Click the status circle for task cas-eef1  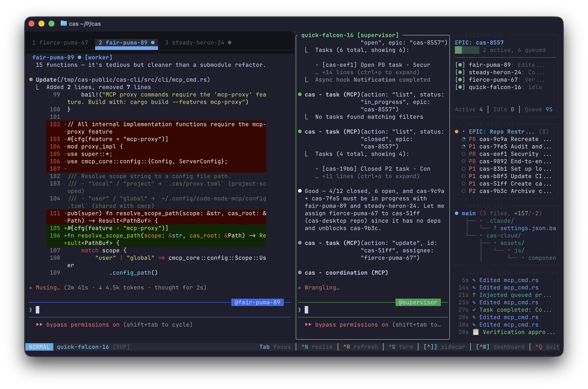(464, 154)
